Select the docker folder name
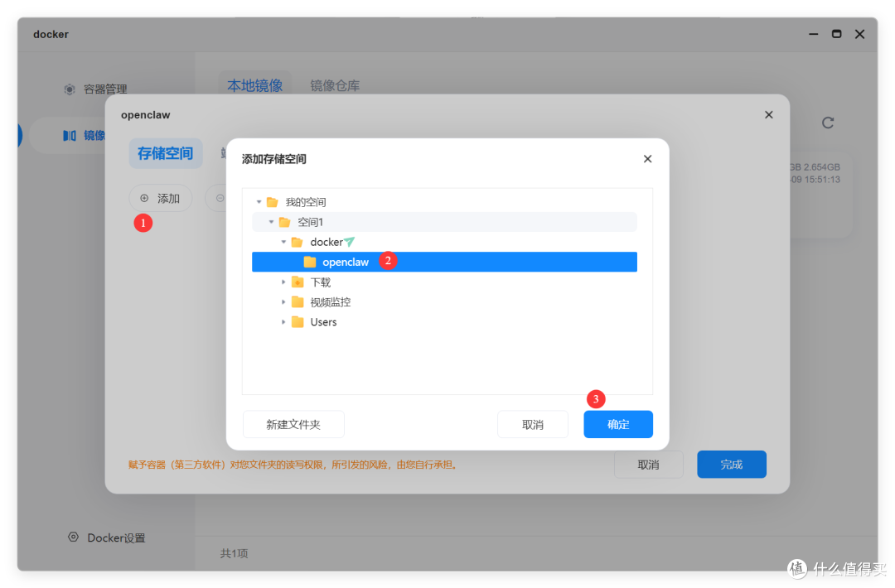 coord(327,242)
